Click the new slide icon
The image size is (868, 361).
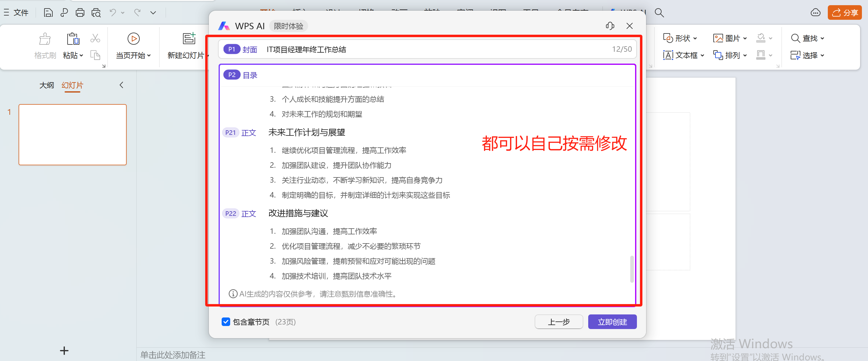pos(189,39)
